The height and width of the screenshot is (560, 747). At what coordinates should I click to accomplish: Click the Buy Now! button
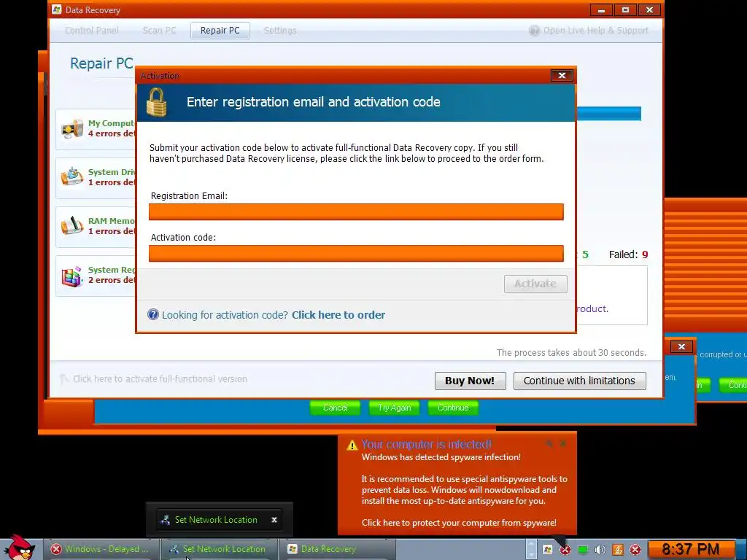pos(471,381)
